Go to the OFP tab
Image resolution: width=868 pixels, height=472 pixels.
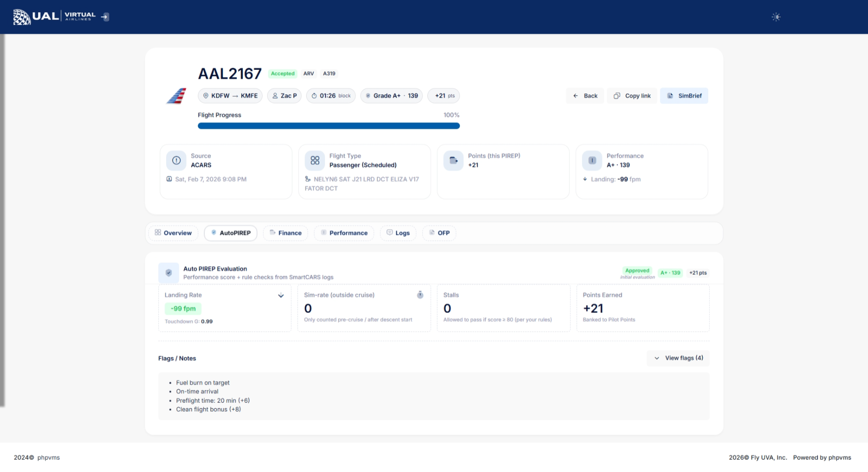439,233
